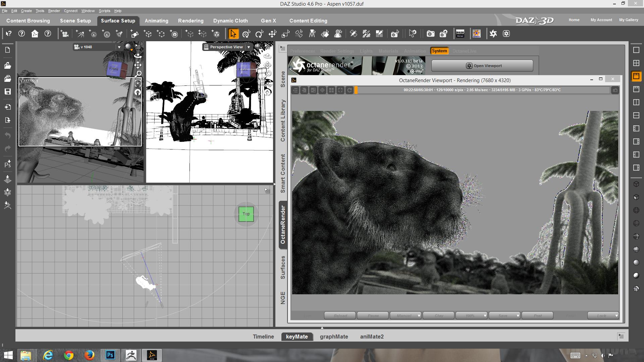Switch to the Rendering activity tab
644x362 pixels.
click(191, 21)
